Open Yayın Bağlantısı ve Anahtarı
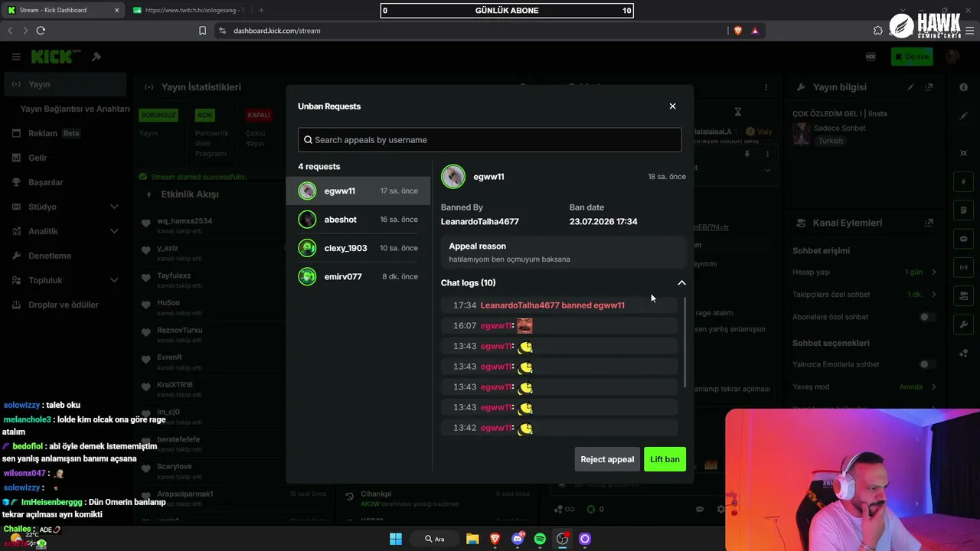Screen dimensions: 980x551 click(x=75, y=109)
